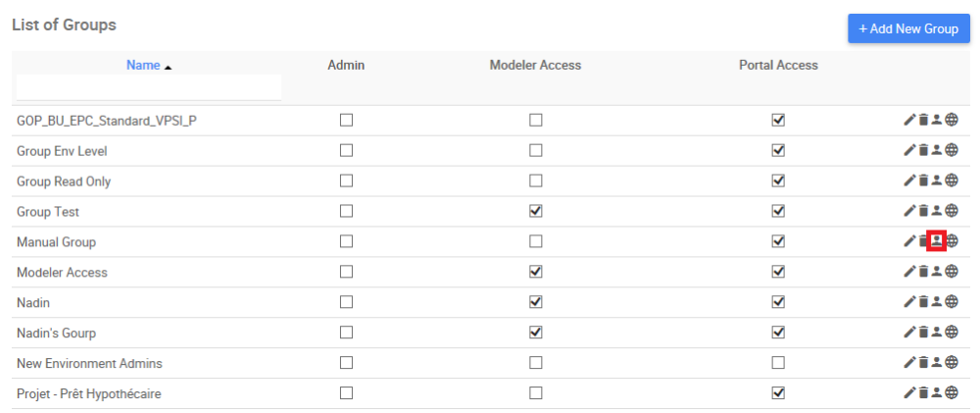
Task: Open the users icon for New Environment Admins
Action: tap(936, 363)
